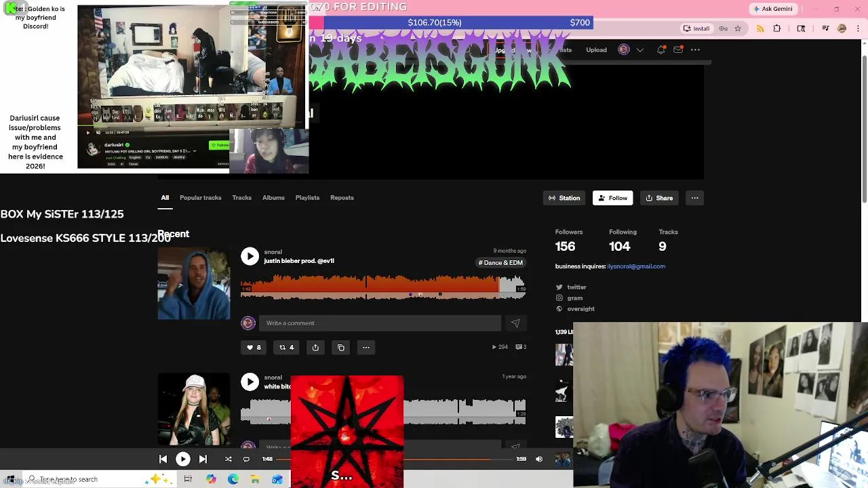Start a Station from this profile
This screenshot has width=868, height=488.
click(x=564, y=198)
